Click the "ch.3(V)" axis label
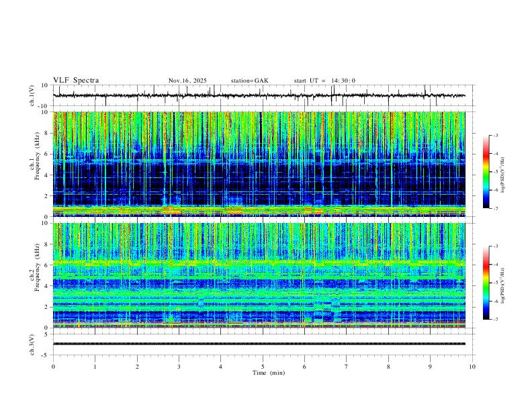This screenshot has height=411, width=532. (32, 345)
